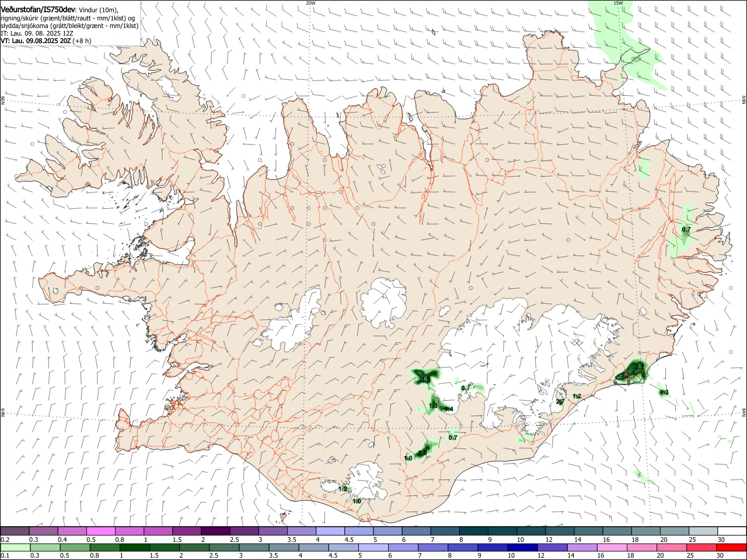Click the 2.7 value at the southeast coast rain cell

pyautogui.click(x=640, y=366)
